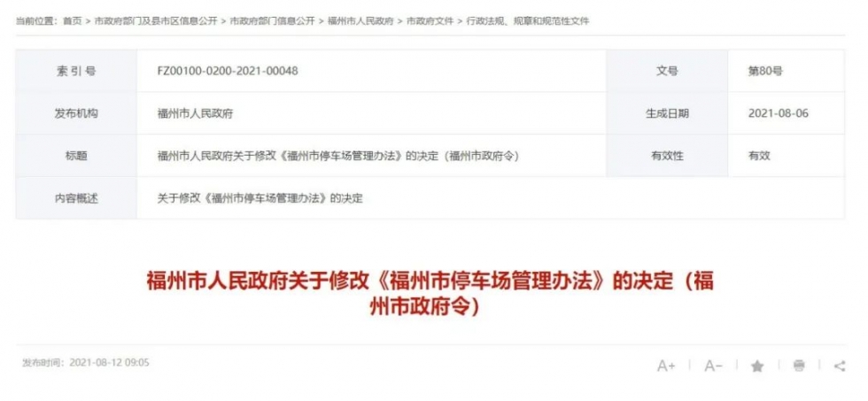The width and height of the screenshot is (868, 401).
Task: Select index number FZ00100-0200-2021-00048
Action: 228,71
